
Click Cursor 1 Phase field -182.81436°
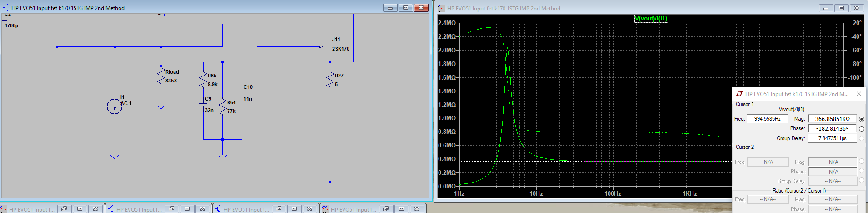[832, 128]
